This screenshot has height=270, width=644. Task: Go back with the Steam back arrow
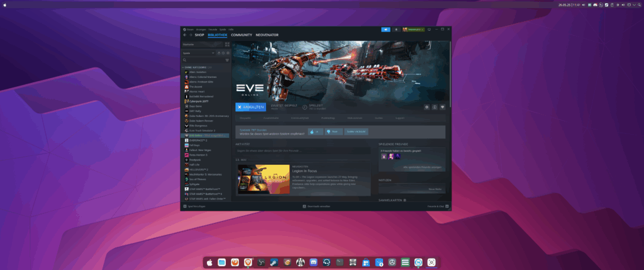tap(185, 35)
